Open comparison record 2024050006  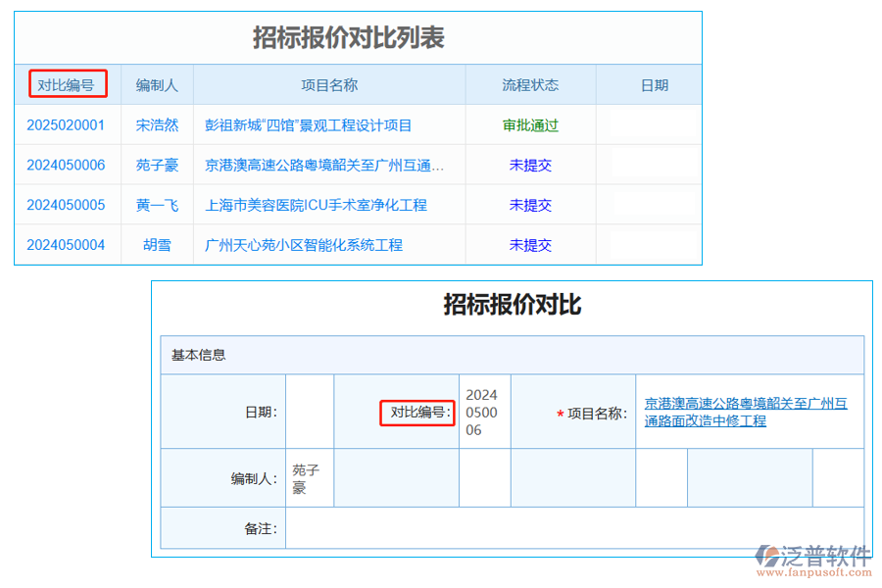[x=67, y=165]
